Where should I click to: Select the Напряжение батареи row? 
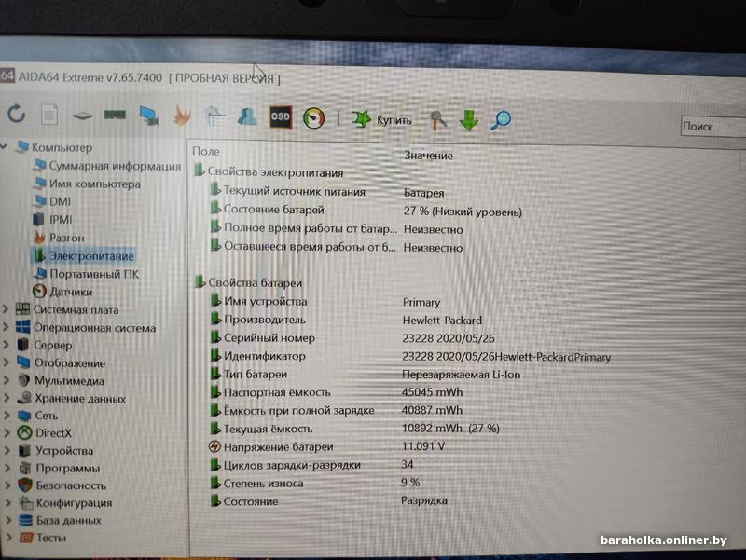point(327,446)
